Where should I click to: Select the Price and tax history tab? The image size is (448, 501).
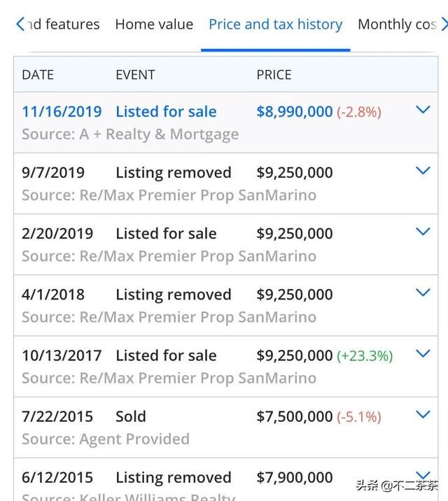click(x=275, y=24)
